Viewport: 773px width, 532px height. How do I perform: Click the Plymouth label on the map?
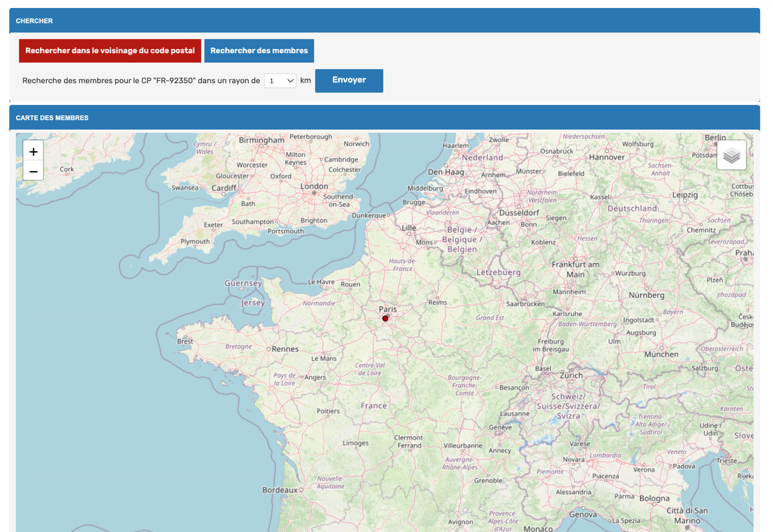pos(195,241)
